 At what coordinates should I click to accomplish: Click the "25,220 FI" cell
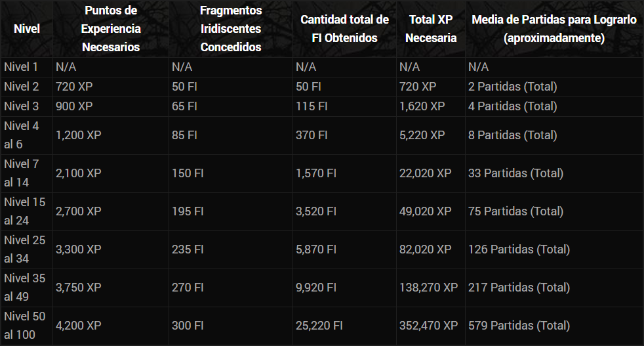tap(319, 326)
